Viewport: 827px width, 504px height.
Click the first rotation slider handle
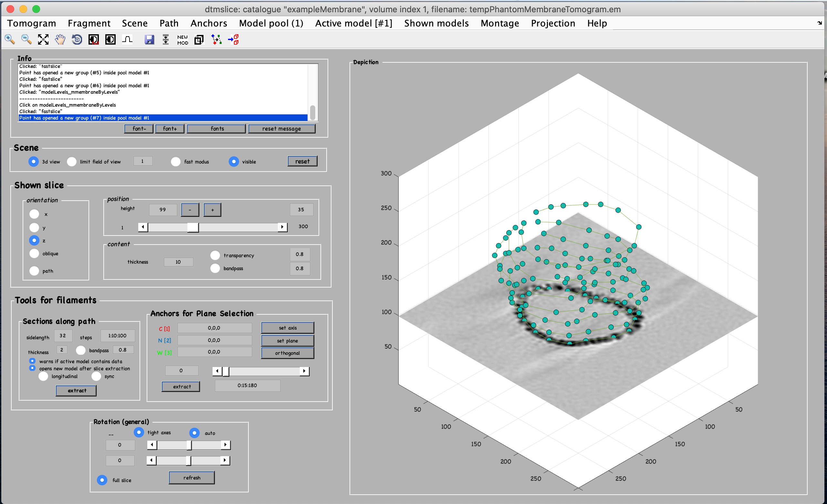pos(189,445)
